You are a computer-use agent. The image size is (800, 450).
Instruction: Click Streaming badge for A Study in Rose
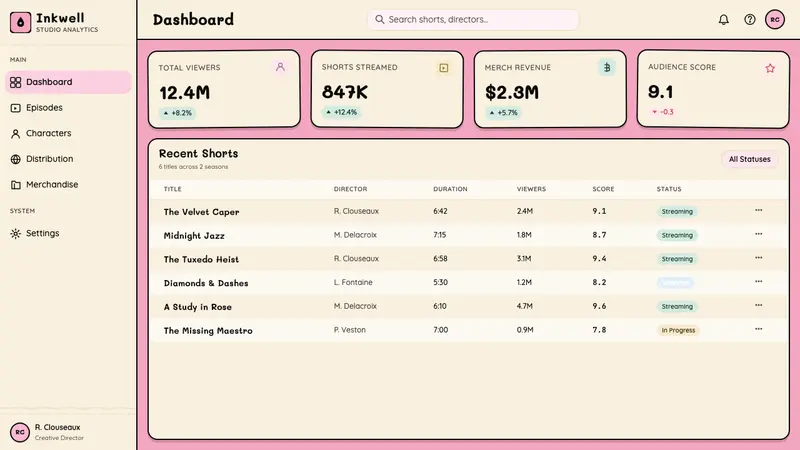coord(677,307)
